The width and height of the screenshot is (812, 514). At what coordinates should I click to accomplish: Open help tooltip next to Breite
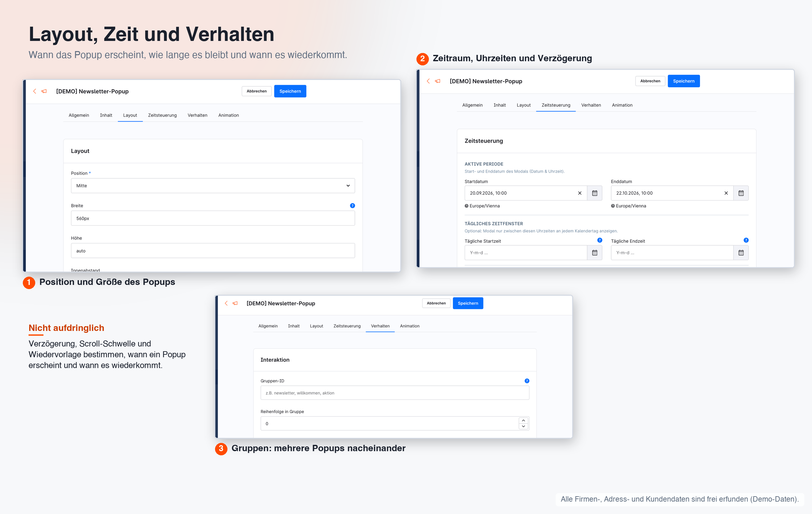[352, 205]
